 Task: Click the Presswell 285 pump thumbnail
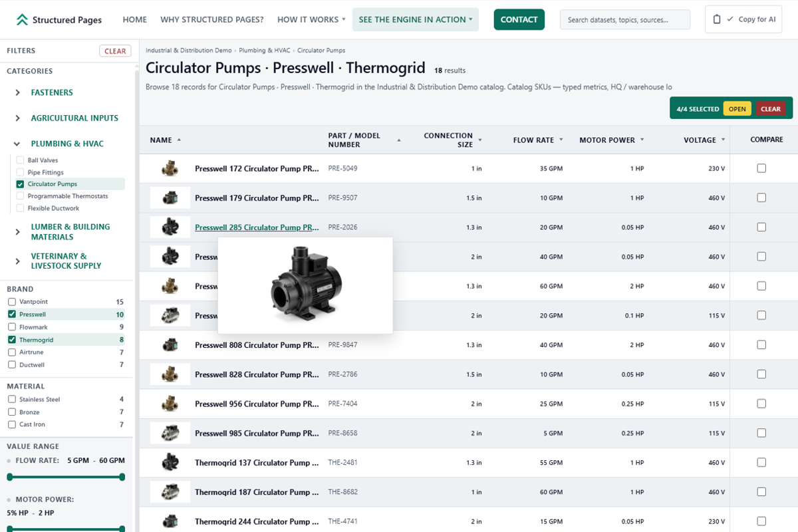[170, 227]
